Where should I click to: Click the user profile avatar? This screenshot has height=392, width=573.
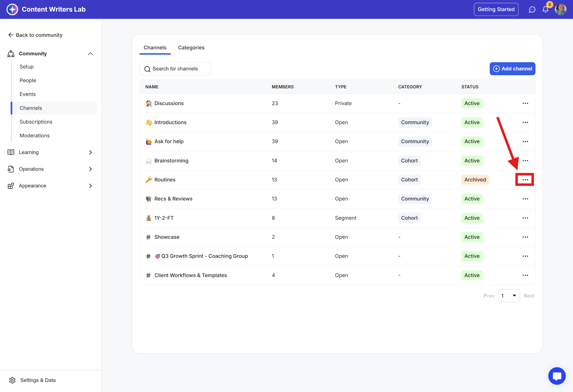(560, 10)
